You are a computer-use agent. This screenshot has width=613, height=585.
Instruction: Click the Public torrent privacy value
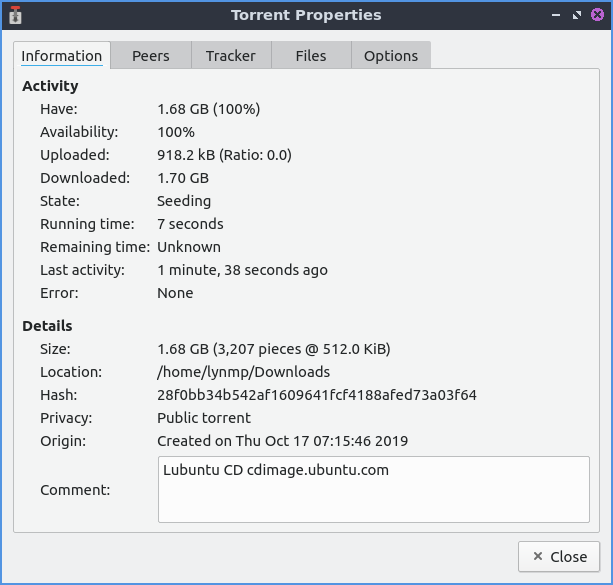point(204,418)
